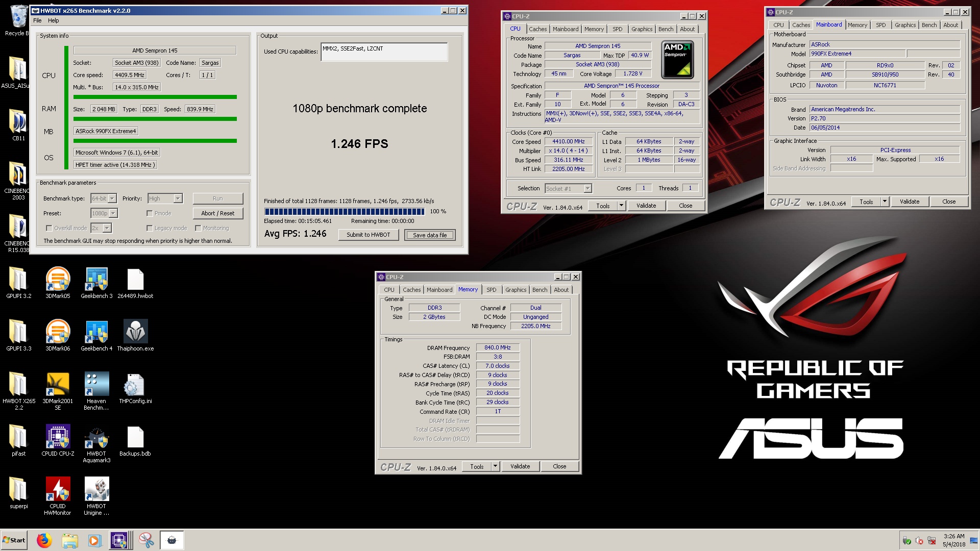This screenshot has width=980, height=551.
Task: Click the Used CPU capabilities text box
Action: coord(384,52)
